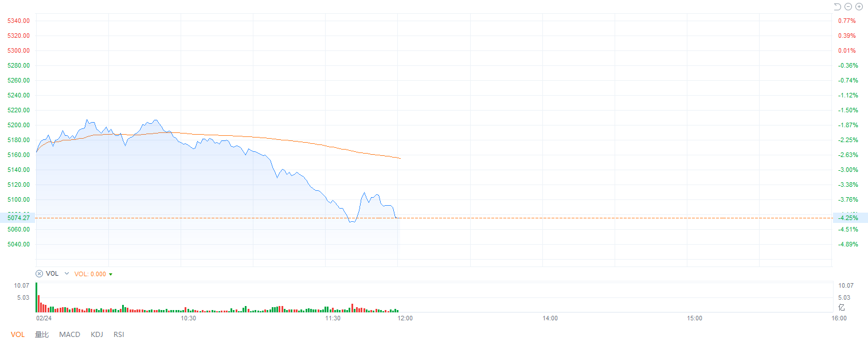Click the orange VOL: 0.000 value text

(91, 274)
